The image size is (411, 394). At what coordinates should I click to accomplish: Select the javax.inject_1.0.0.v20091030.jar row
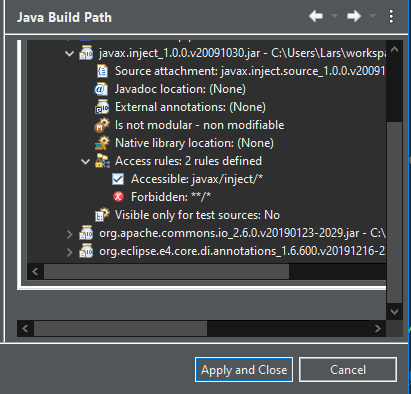click(242, 53)
